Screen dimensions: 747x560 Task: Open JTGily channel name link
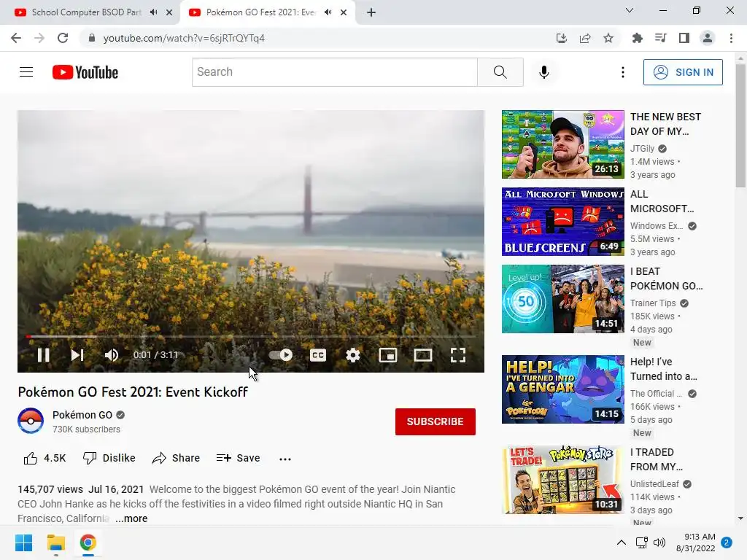(x=642, y=149)
